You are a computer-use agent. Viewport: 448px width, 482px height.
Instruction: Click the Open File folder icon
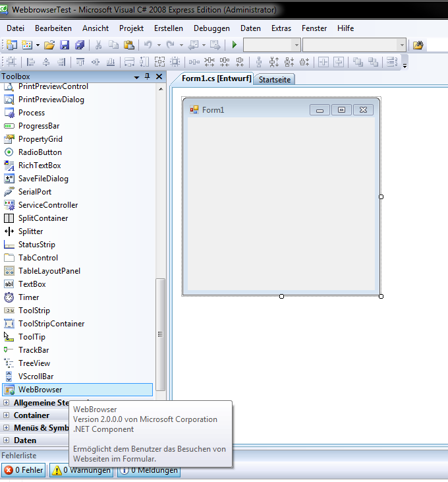(x=49, y=45)
